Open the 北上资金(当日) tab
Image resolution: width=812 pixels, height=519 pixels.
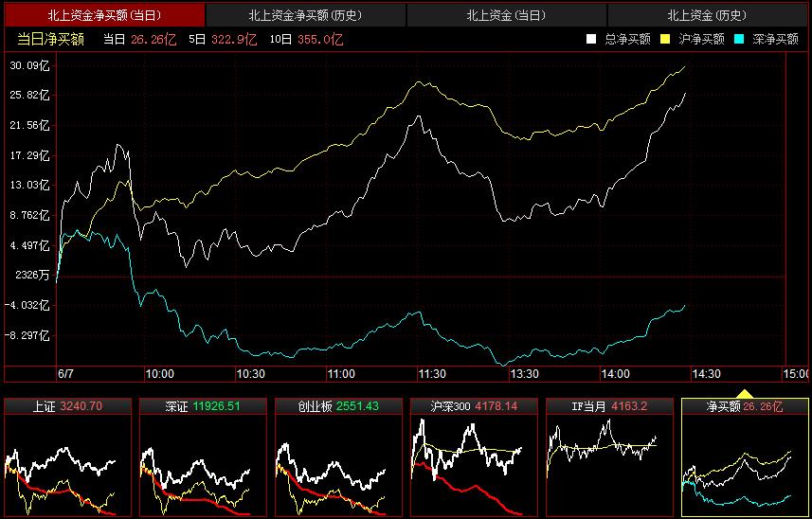tap(506, 14)
